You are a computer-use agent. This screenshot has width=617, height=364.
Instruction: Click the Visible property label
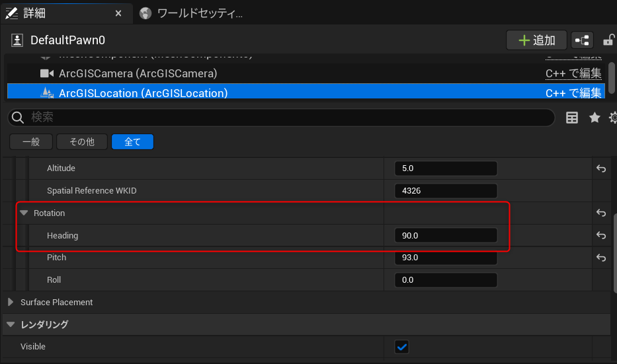pos(33,347)
